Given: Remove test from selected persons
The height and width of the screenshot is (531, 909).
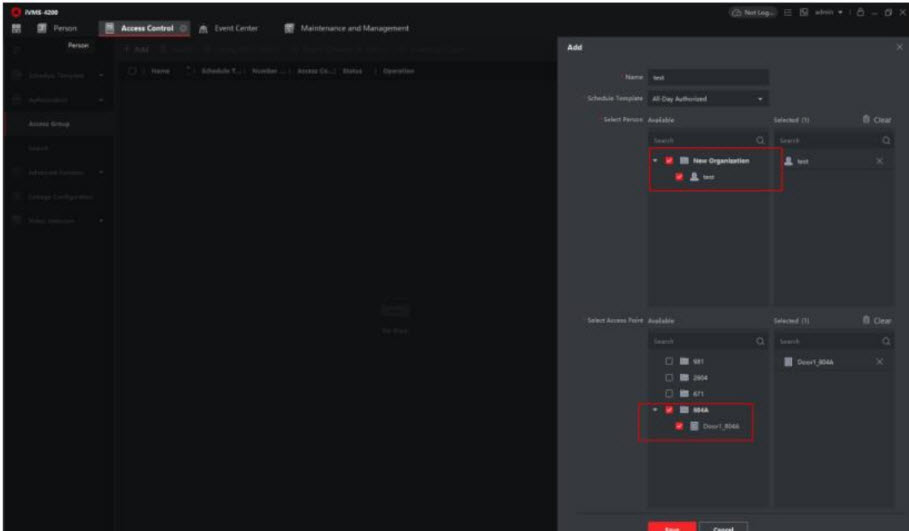Looking at the screenshot, I should click(x=879, y=161).
